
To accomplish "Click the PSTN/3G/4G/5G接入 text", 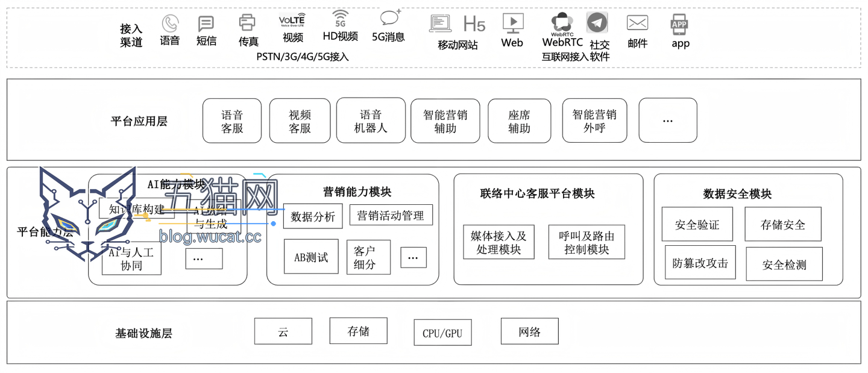I will [x=303, y=57].
